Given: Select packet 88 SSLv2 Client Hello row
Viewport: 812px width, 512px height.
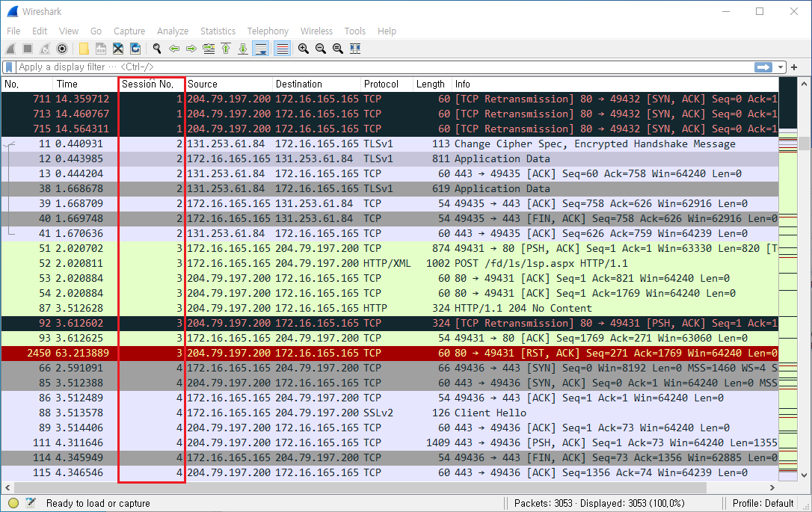Looking at the screenshot, I should coord(390,413).
